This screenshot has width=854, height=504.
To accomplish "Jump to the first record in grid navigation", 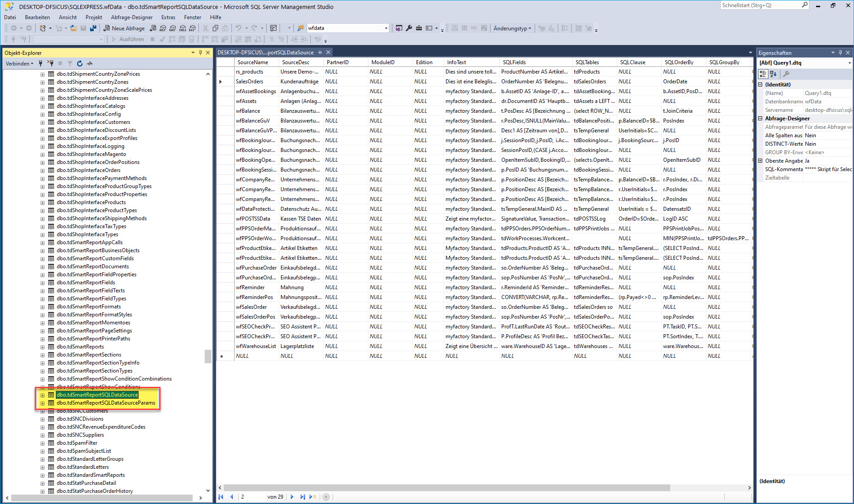I will click(x=221, y=497).
